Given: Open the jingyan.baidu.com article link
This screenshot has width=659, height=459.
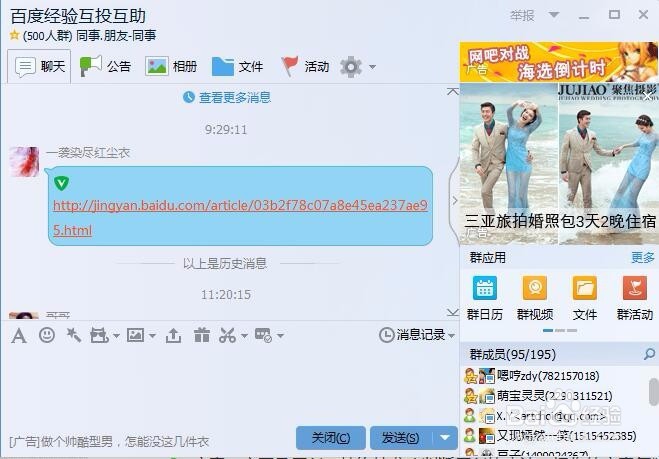Looking at the screenshot, I should coord(240,218).
